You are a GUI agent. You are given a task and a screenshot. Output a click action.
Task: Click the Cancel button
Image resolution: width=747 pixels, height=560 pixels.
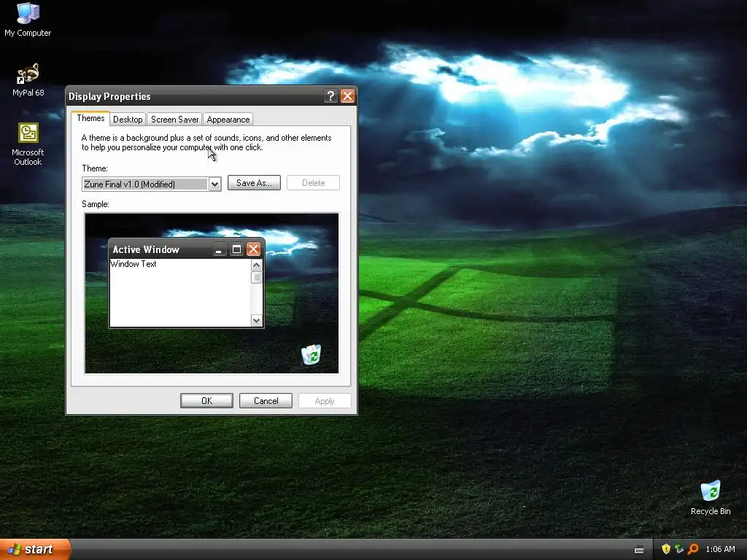pyautogui.click(x=266, y=401)
